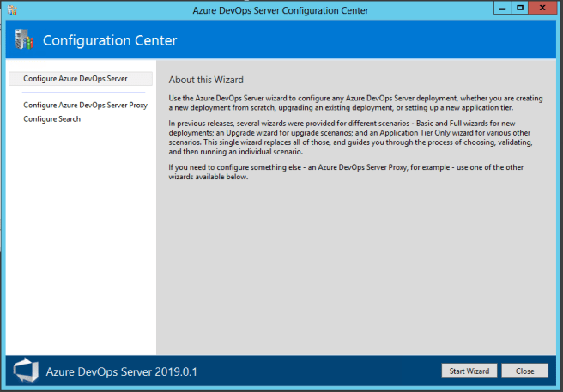Click the About this Wizard heading
This screenshot has height=392, width=563.
click(209, 79)
